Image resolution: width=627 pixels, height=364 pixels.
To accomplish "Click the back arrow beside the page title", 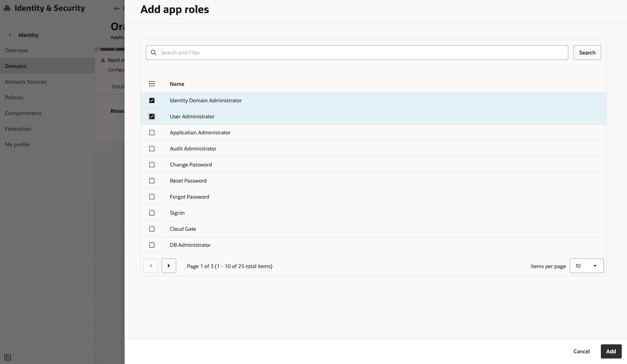I will [117, 8].
